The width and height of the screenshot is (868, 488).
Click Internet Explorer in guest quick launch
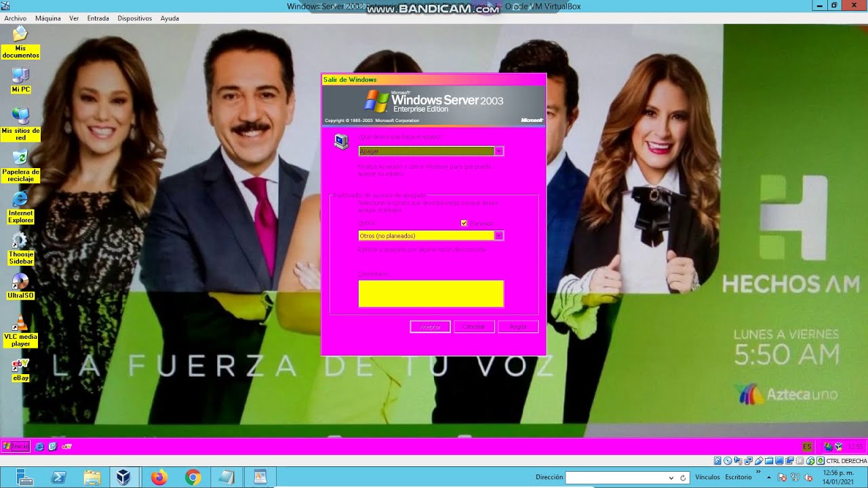(x=39, y=447)
